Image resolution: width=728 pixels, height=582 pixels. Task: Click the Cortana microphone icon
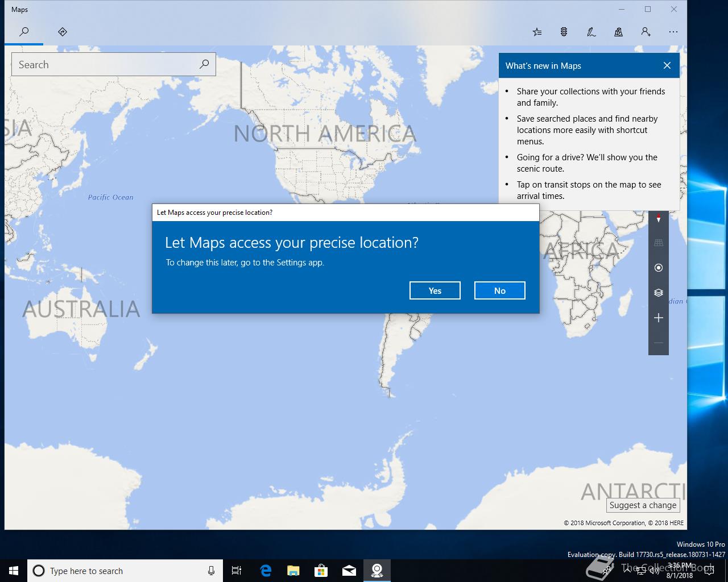point(211,571)
